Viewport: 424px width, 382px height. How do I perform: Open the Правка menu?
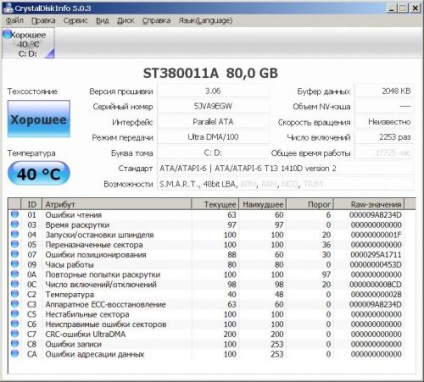pos(43,21)
